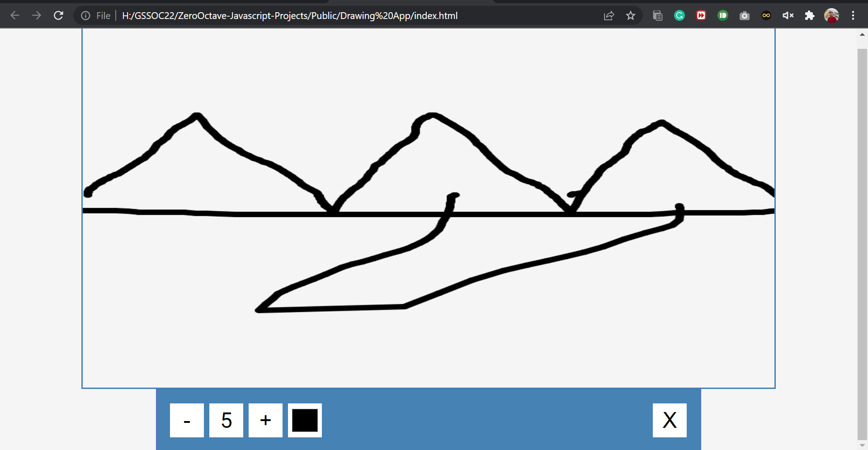Open the black color picker swatch
This screenshot has width=868, height=450.
[x=305, y=420]
